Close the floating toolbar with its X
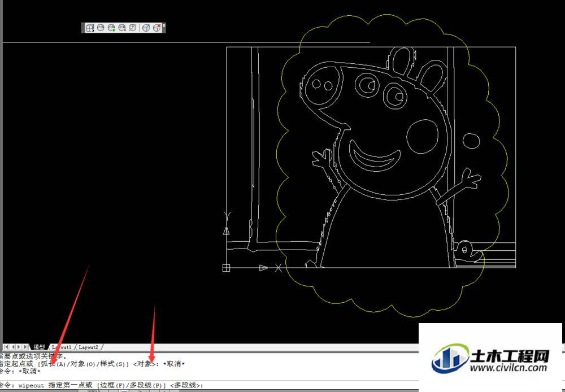 164,25
